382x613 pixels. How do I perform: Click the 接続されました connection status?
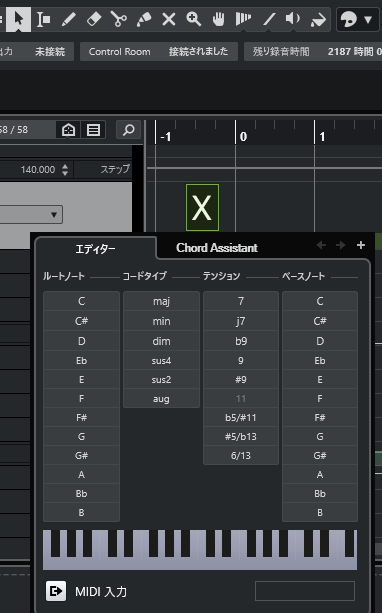coord(198,52)
